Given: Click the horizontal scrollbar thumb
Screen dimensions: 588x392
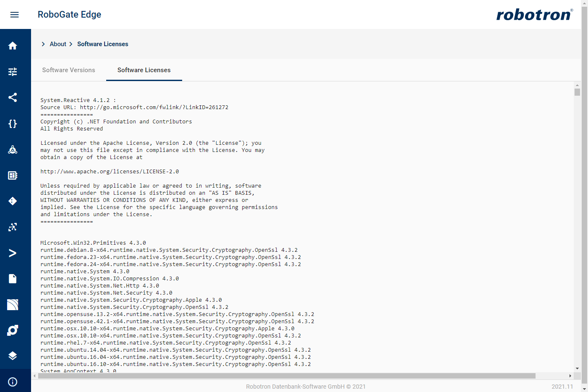Looking at the screenshot, I should [287, 376].
